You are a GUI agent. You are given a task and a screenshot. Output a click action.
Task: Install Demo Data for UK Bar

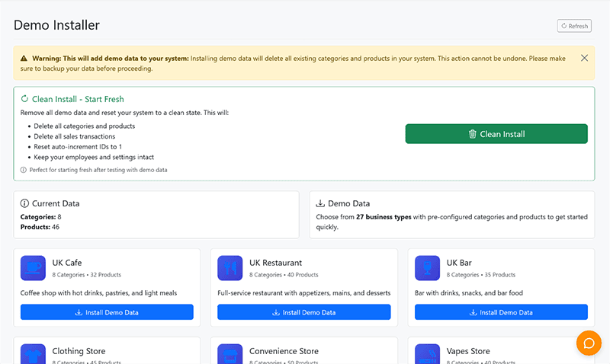click(501, 312)
